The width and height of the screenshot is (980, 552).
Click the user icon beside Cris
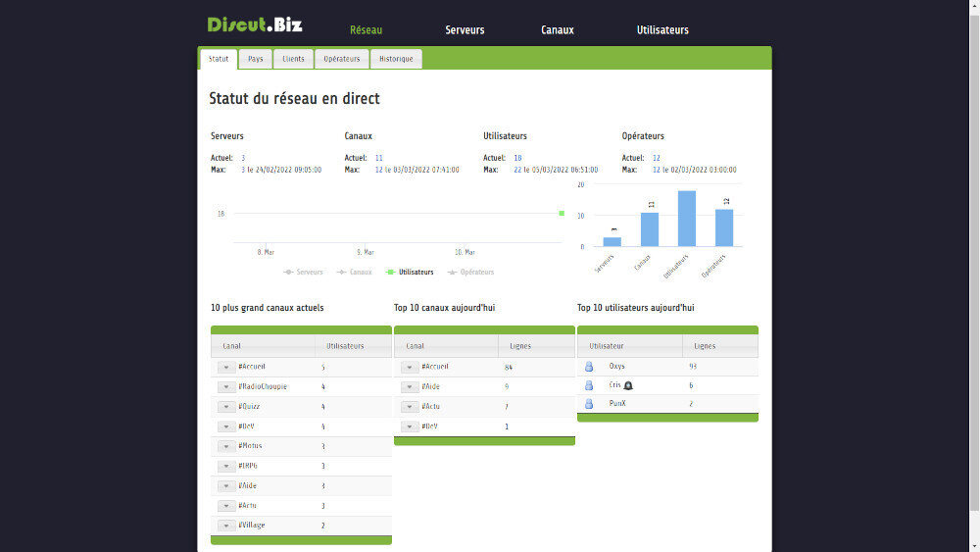coord(589,385)
